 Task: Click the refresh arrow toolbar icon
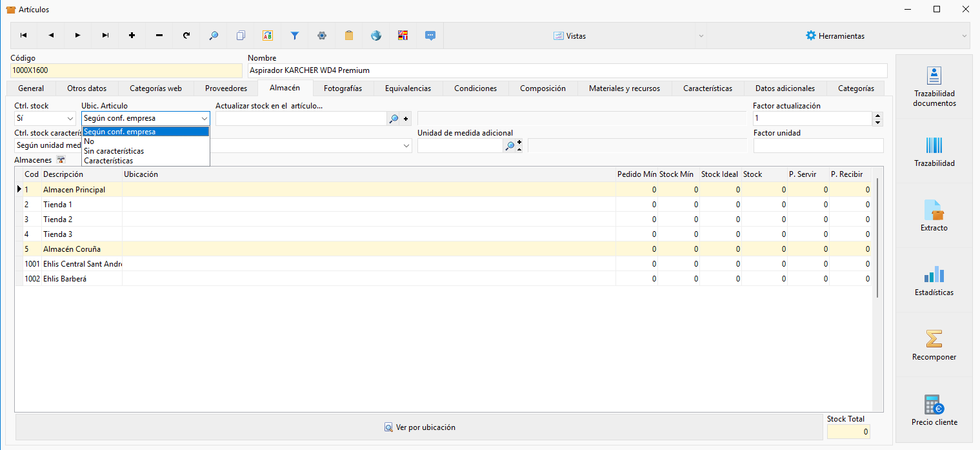tap(186, 36)
